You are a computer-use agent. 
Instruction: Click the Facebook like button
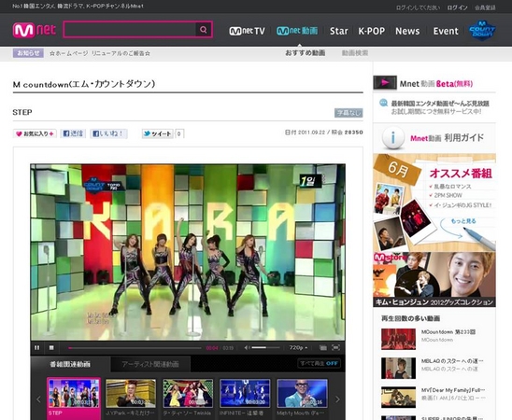click(x=108, y=133)
